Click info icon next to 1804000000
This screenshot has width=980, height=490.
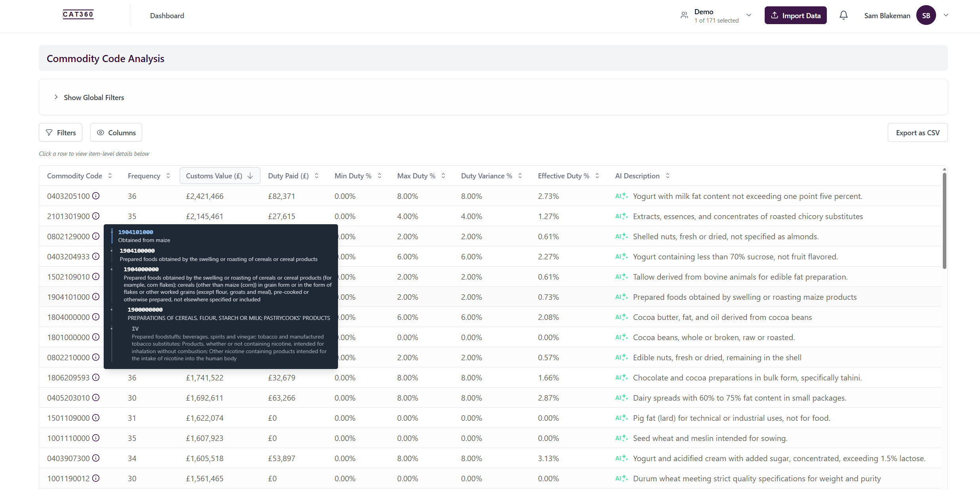pos(96,317)
